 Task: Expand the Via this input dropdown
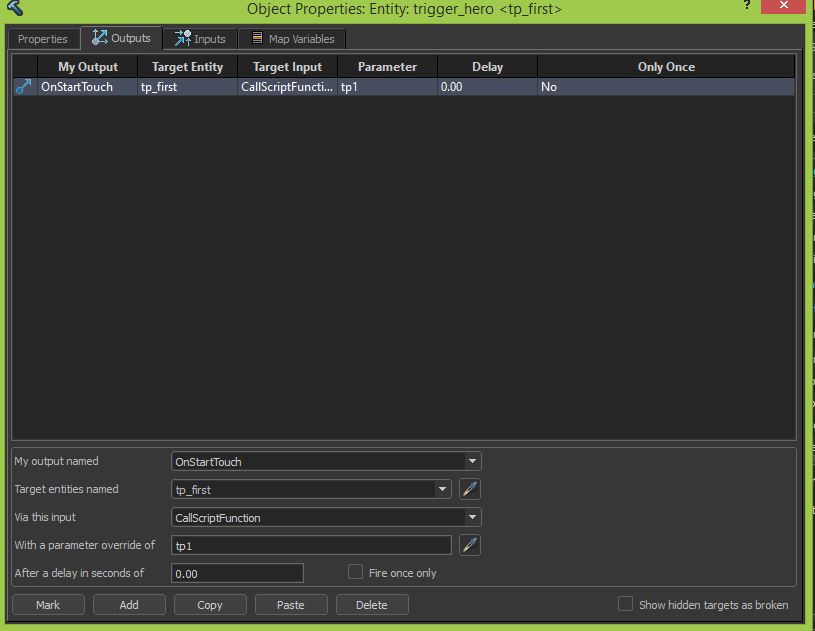click(x=472, y=517)
